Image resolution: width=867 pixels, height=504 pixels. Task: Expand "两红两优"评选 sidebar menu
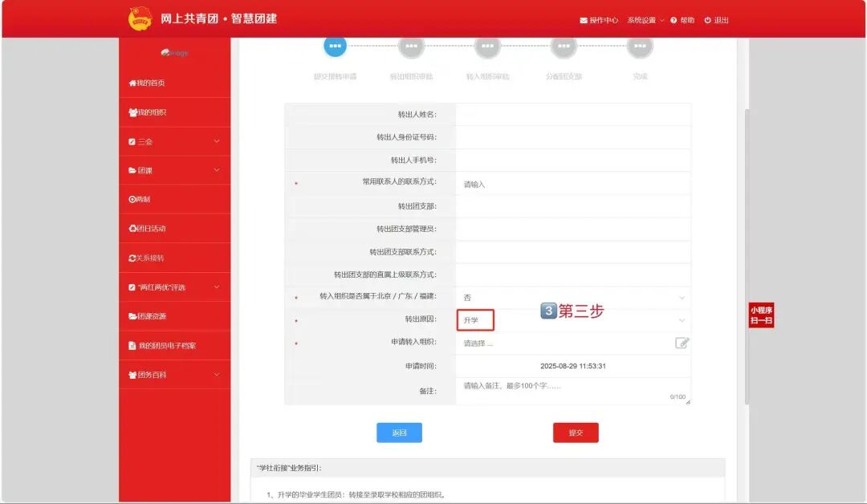click(174, 287)
